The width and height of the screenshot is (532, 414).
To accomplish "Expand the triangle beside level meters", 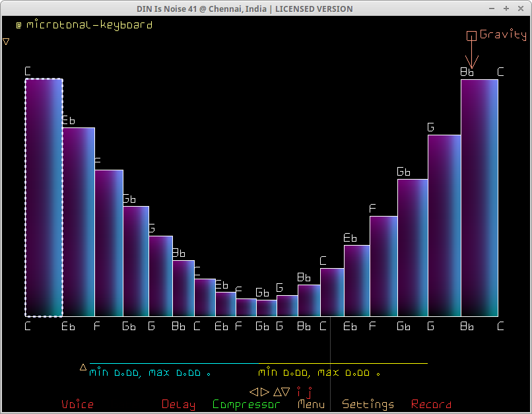I will (x=83, y=367).
